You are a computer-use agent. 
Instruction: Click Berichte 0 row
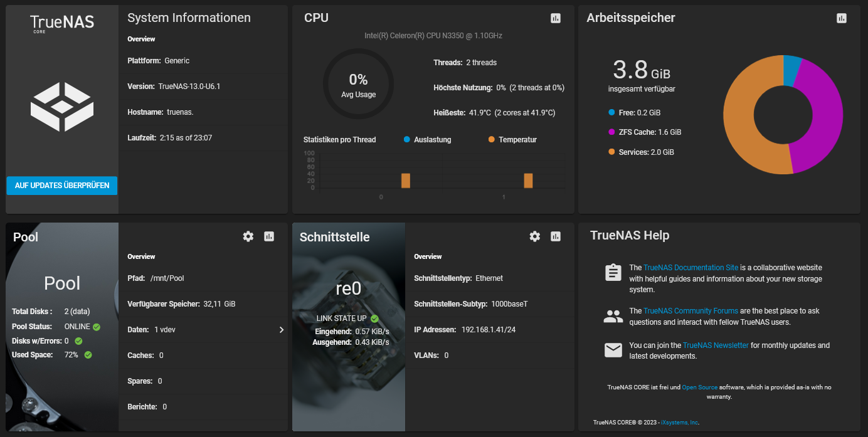[203, 407]
